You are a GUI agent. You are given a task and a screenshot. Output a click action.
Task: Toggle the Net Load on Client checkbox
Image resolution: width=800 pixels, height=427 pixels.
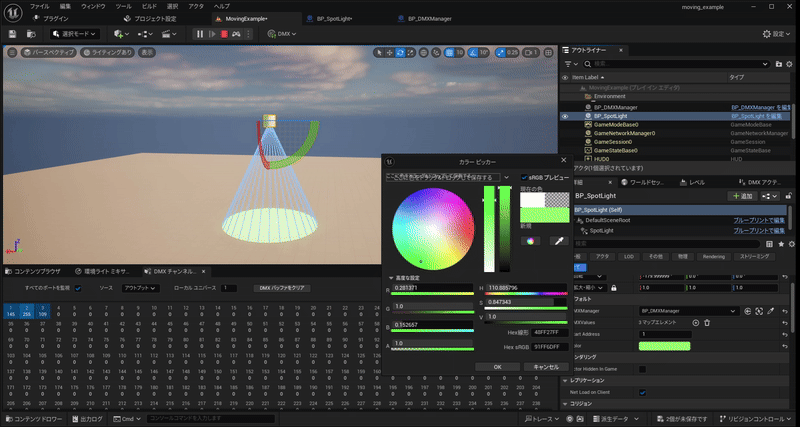pos(642,392)
